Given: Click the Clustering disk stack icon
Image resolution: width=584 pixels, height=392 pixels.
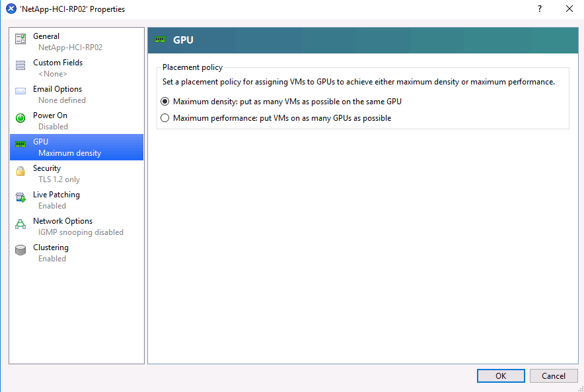Looking at the screenshot, I should pyautogui.click(x=20, y=249).
